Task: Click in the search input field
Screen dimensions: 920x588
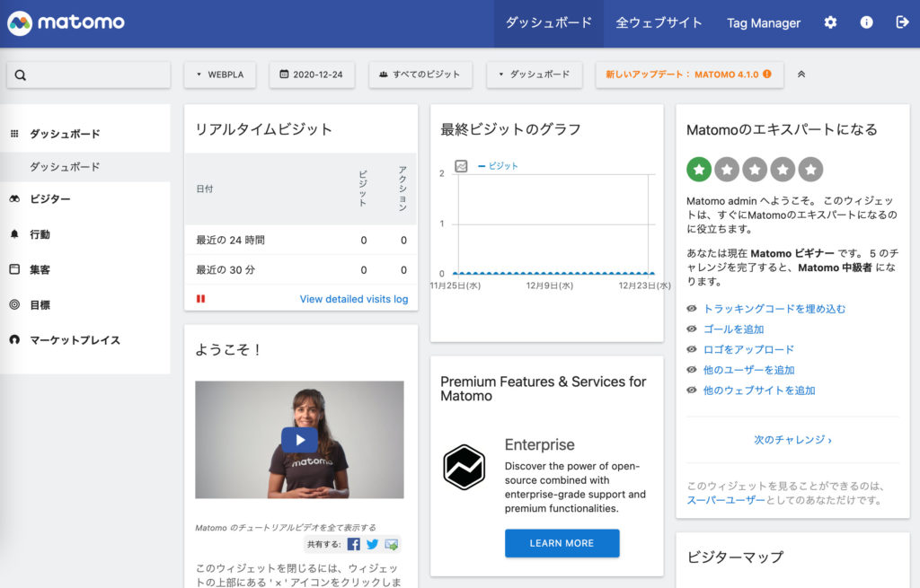Action: (x=89, y=75)
